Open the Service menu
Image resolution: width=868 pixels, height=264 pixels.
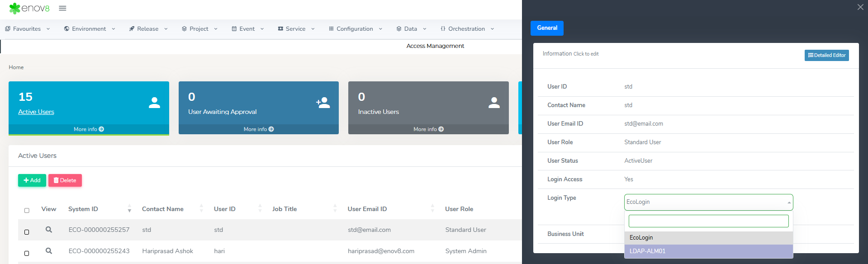pyautogui.click(x=296, y=29)
